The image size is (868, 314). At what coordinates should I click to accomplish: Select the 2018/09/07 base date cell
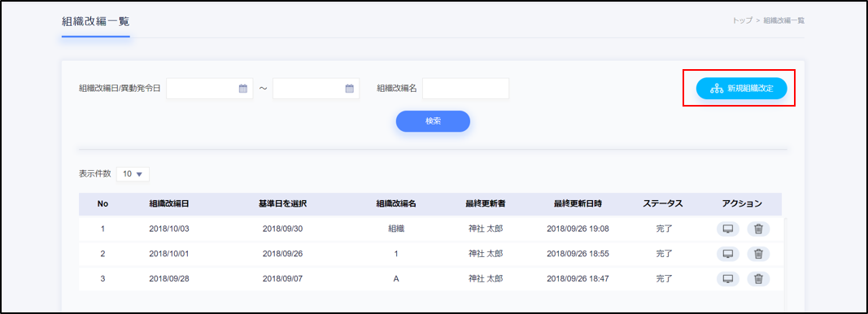click(x=282, y=278)
